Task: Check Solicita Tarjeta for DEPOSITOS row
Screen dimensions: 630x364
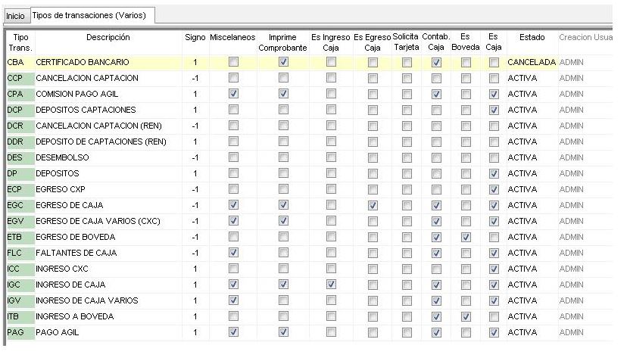Action: point(407,173)
